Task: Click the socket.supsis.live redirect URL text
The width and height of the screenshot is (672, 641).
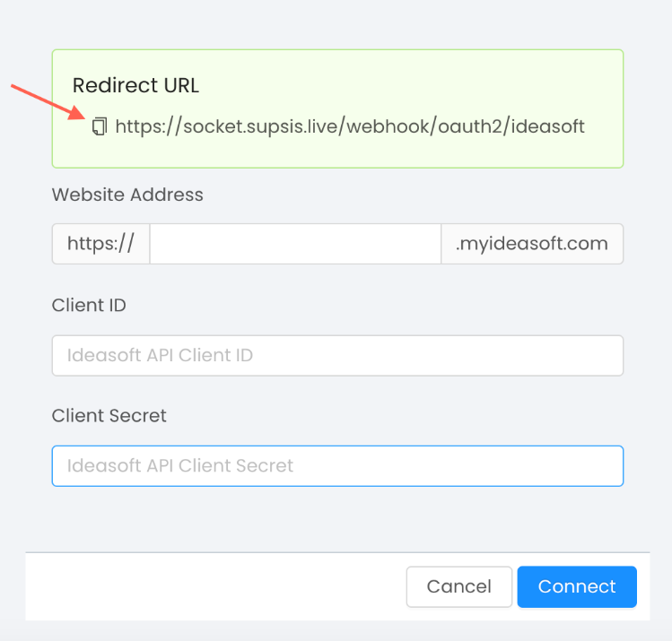Action: click(350, 126)
